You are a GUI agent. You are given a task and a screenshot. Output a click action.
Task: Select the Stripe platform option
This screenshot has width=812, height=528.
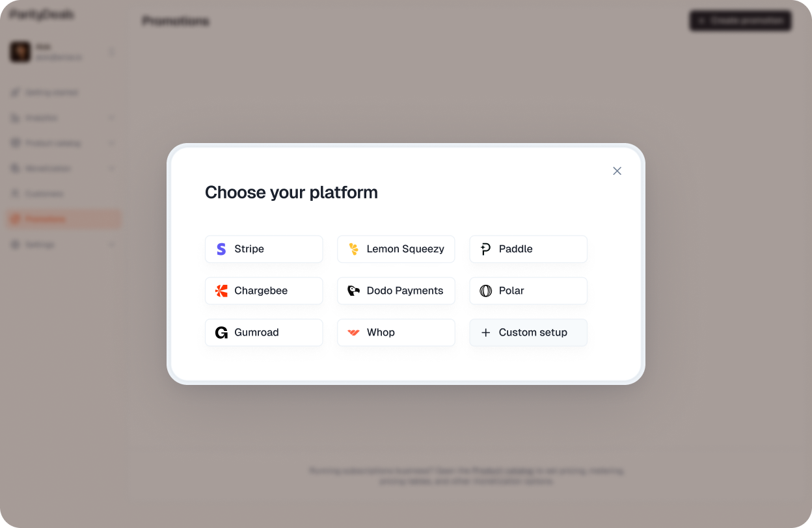click(264, 249)
